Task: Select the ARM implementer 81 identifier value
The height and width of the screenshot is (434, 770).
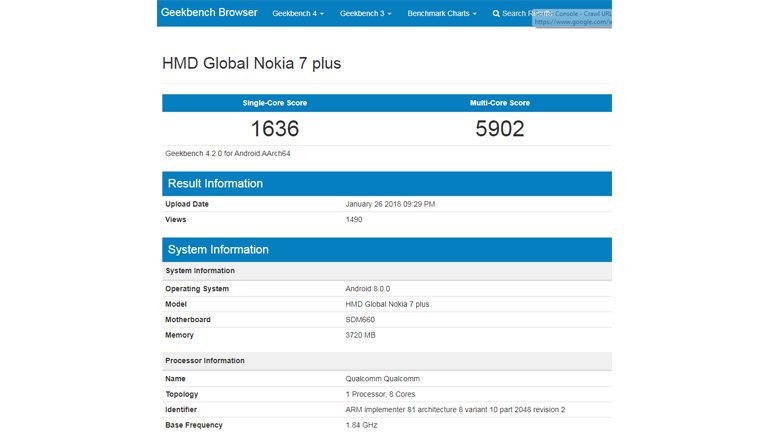Action: tap(455, 409)
